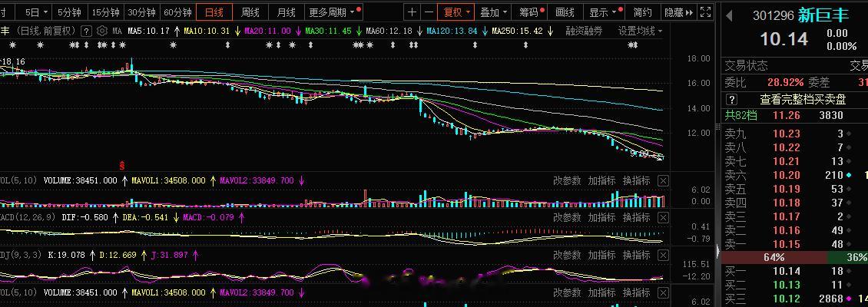Click 改参数 in VOL panel

click(568, 181)
